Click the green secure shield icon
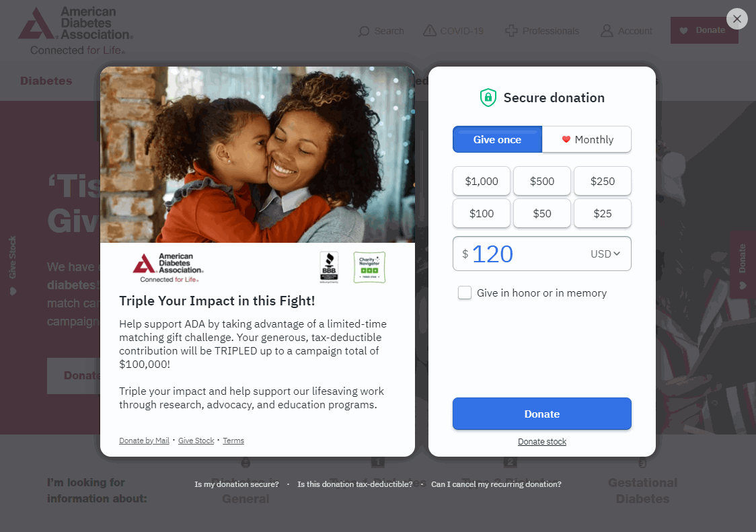Screen dimensions: 756x532 [x=488, y=98]
